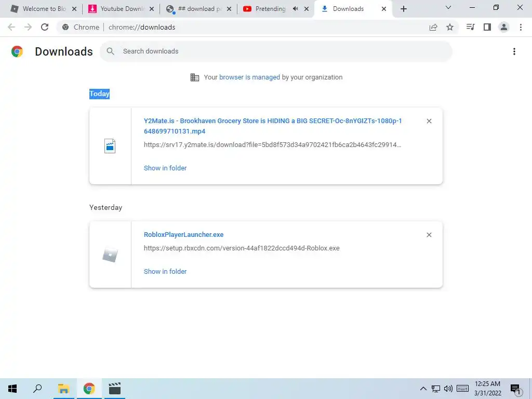Open the volume tray icon
The width and height of the screenshot is (532, 399).
pyautogui.click(x=448, y=389)
